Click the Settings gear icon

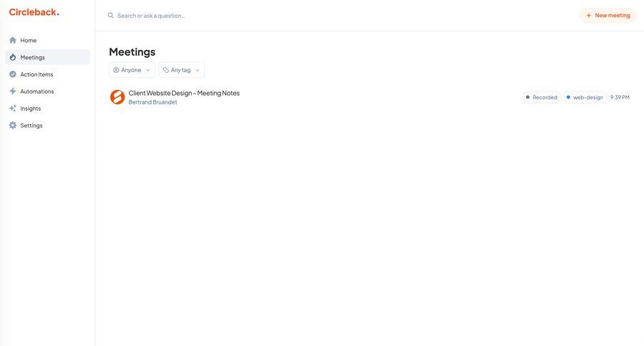point(13,126)
